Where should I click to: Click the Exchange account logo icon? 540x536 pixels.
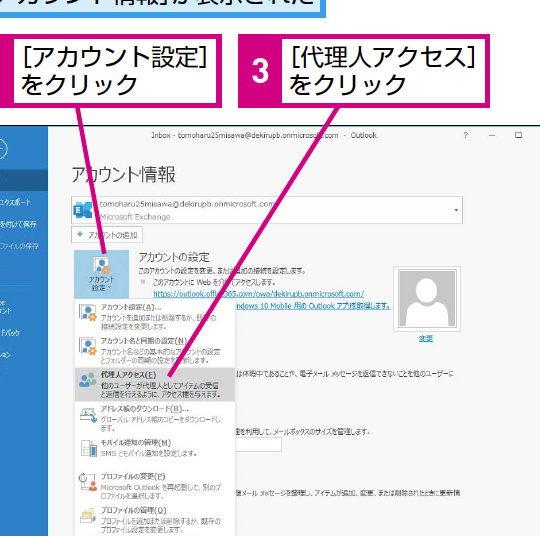83,210
